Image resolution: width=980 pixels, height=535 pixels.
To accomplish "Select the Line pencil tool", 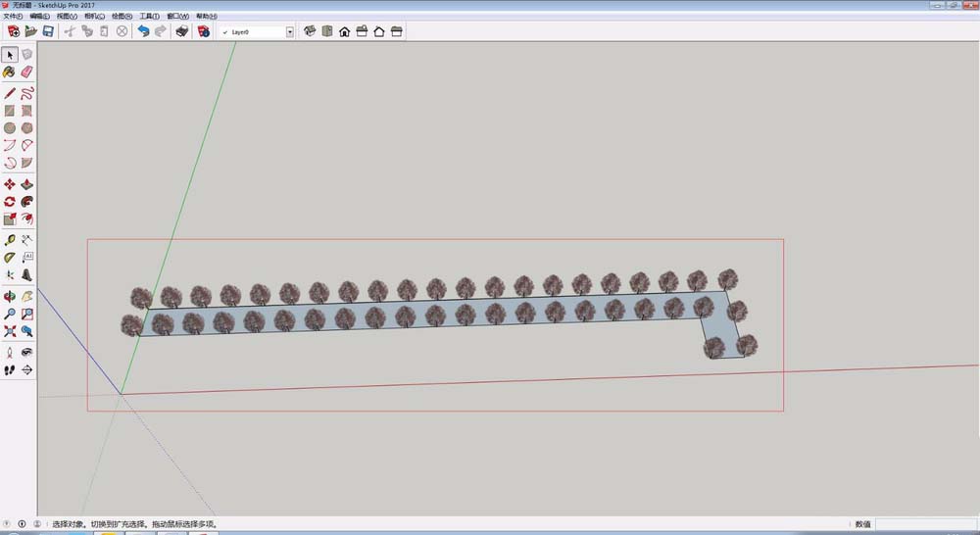I will [x=10, y=94].
